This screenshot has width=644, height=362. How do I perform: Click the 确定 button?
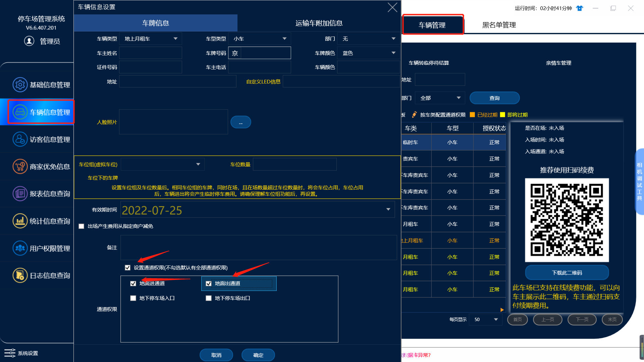tap(258, 355)
